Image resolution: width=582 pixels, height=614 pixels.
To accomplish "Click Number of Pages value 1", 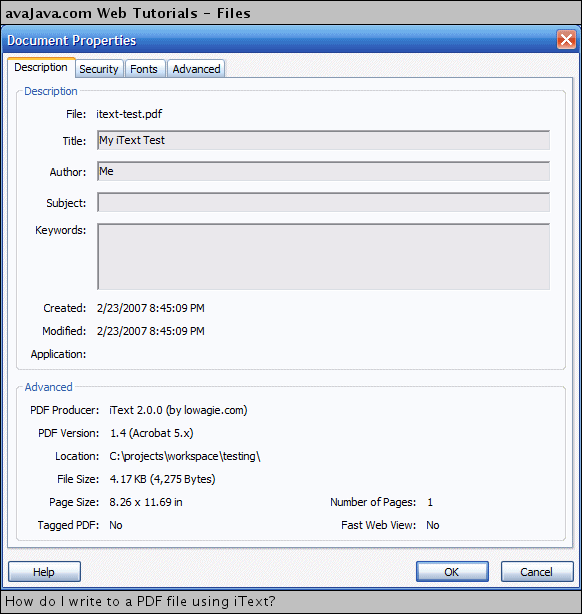I will coord(430,502).
